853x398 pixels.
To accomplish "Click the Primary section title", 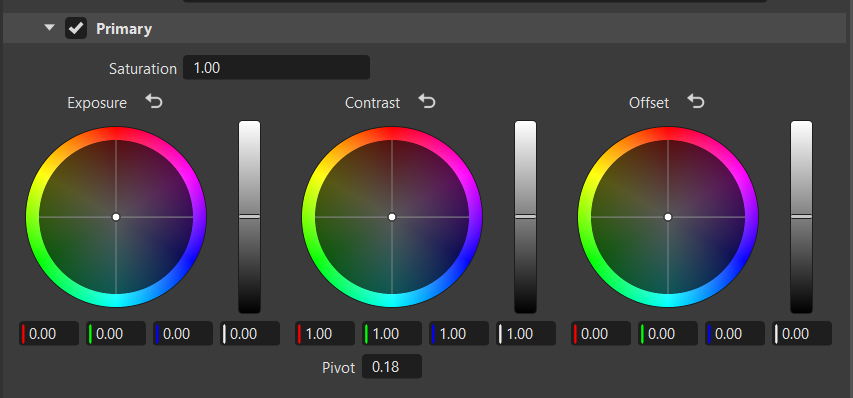I will point(124,29).
